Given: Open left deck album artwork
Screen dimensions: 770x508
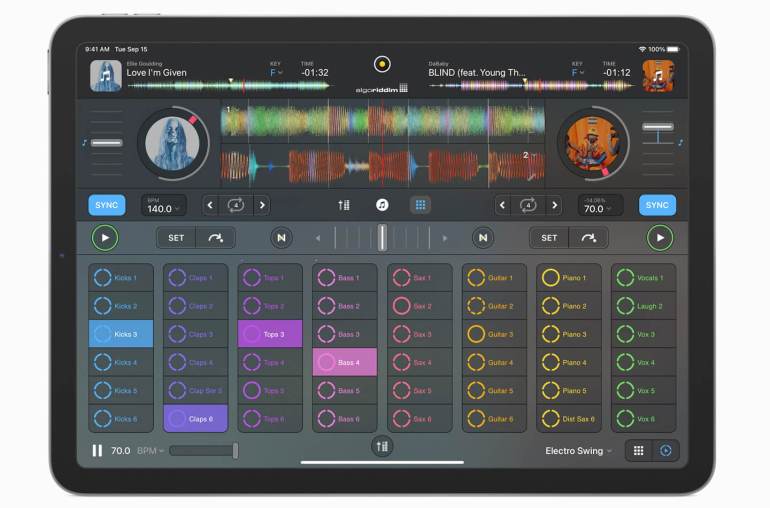Looking at the screenshot, I should pyautogui.click(x=106, y=76).
